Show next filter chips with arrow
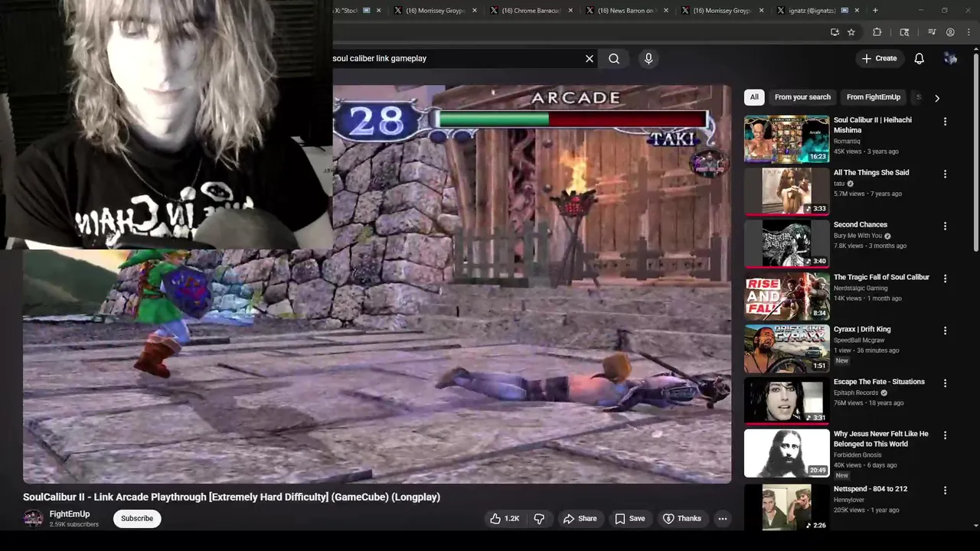This screenshot has width=980, height=551. (x=936, y=98)
